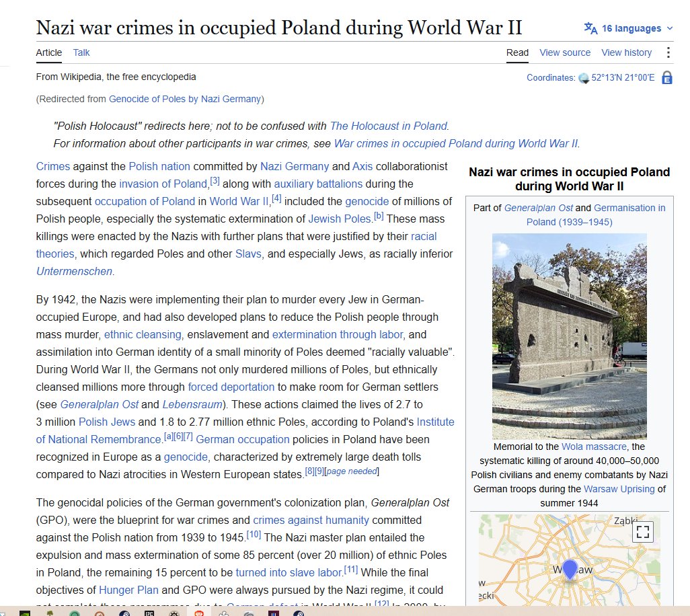
Task: Open the 'invasion of Poland' link
Action: 163,184
